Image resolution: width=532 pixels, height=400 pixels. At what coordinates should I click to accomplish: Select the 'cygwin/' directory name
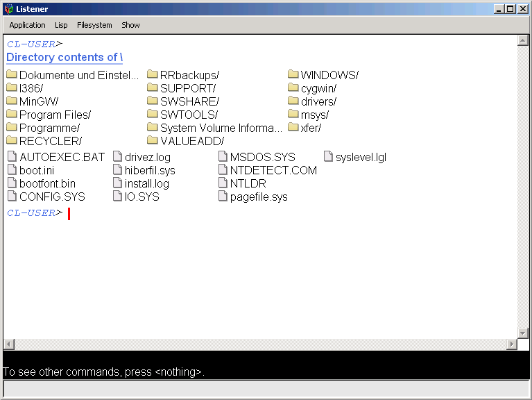click(319, 88)
